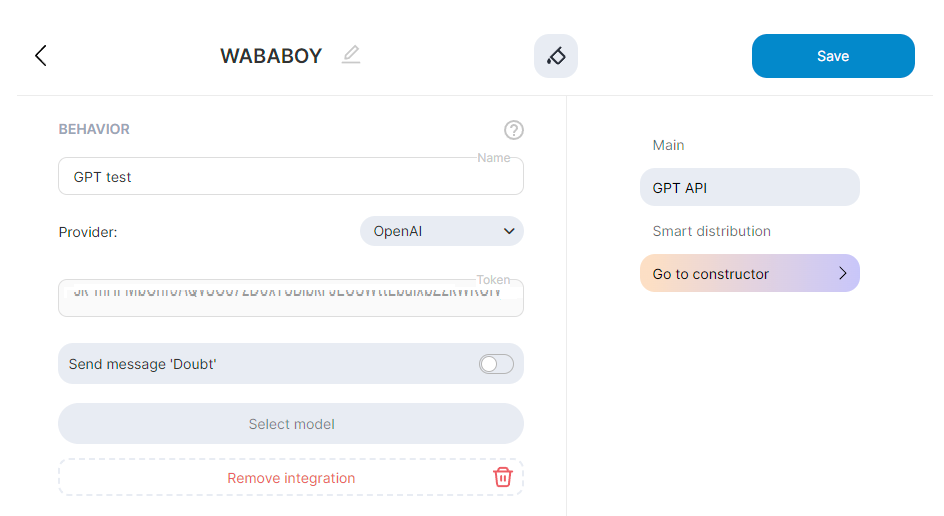Viewport: 944px width, 516px height.
Task: Focus the Name field containing GPT test
Action: [x=290, y=177]
